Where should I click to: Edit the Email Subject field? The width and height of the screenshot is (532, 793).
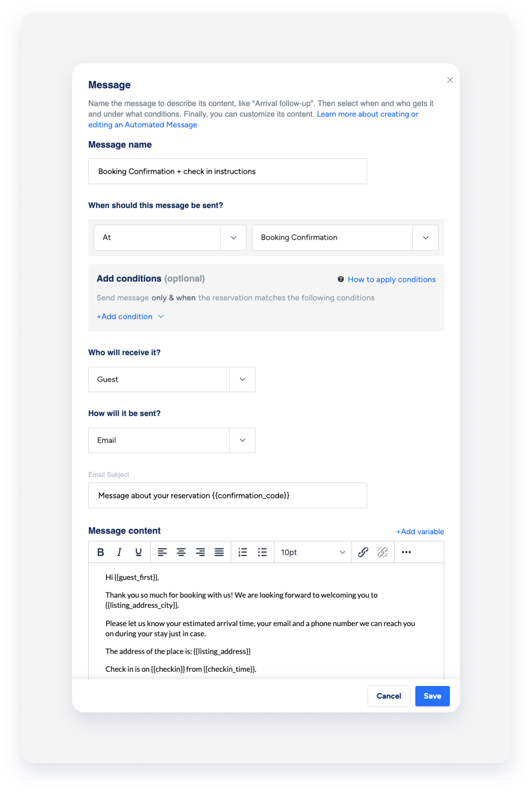pos(227,495)
